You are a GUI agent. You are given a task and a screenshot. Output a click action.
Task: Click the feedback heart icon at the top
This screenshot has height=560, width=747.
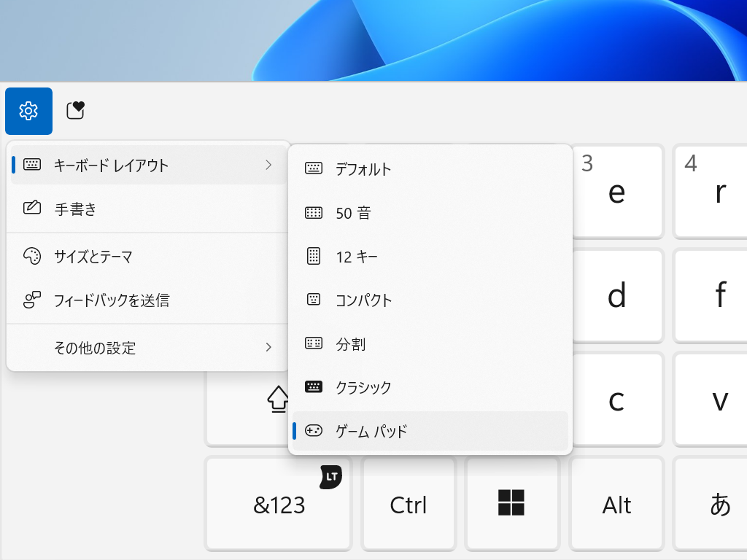pos(75,111)
